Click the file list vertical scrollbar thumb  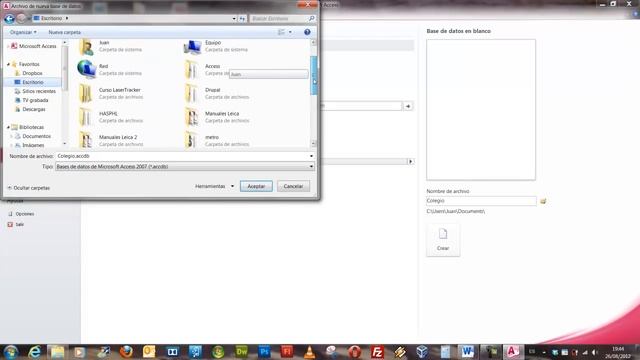pyautogui.click(x=314, y=76)
